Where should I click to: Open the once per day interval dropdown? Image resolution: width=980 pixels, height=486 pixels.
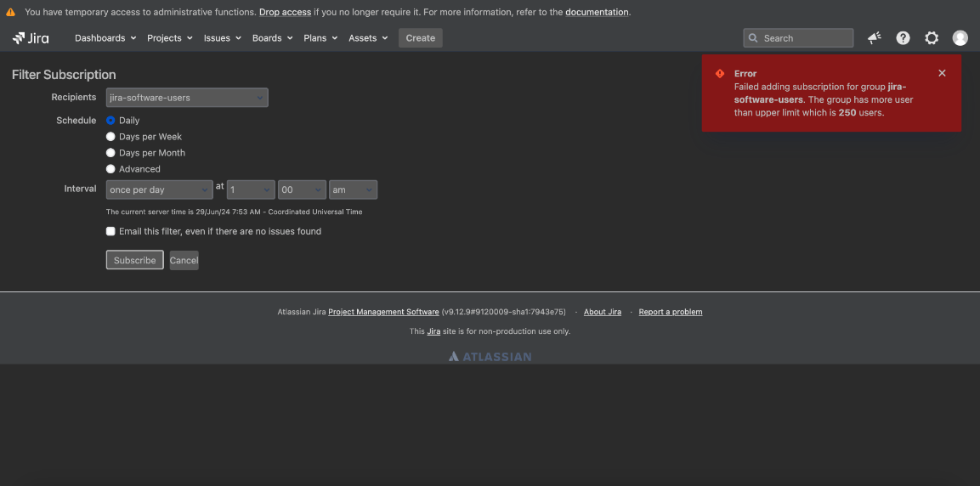pyautogui.click(x=159, y=189)
